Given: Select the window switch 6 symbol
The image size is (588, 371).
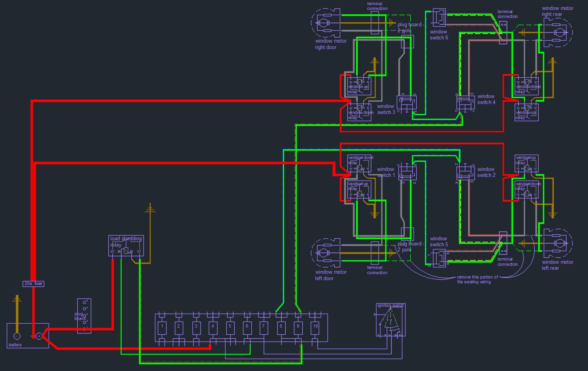Looking at the screenshot, I should [x=439, y=18].
